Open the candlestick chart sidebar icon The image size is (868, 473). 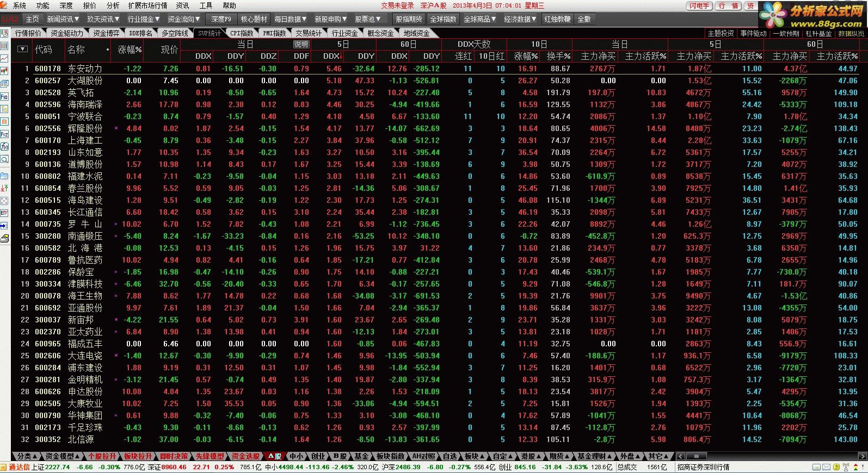pos(4,71)
